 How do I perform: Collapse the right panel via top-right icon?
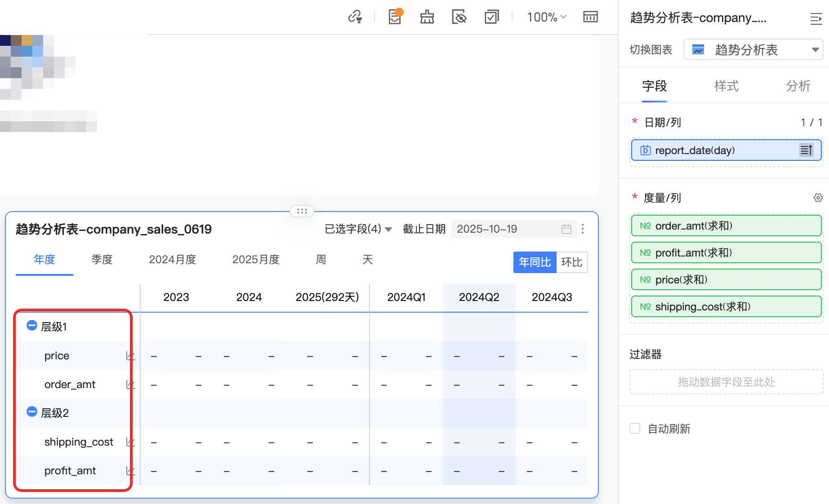click(x=816, y=18)
